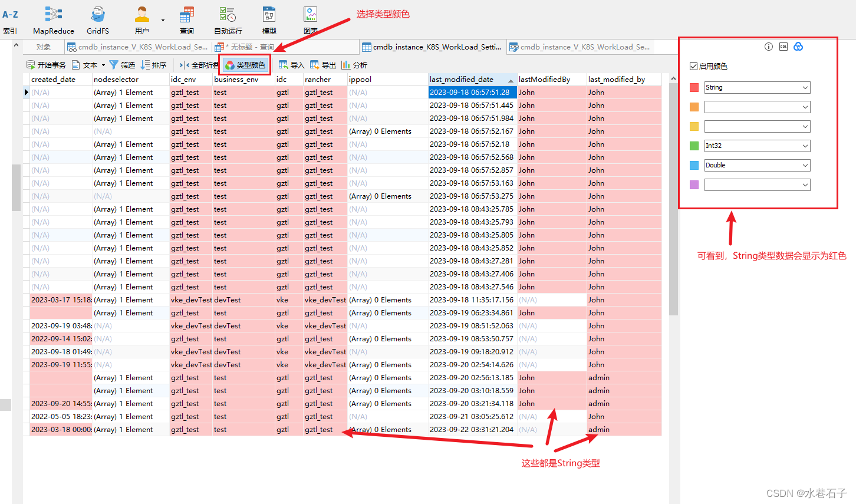This screenshot has height=504, width=856.
Task: Click the ippool column header
Action: pos(387,80)
